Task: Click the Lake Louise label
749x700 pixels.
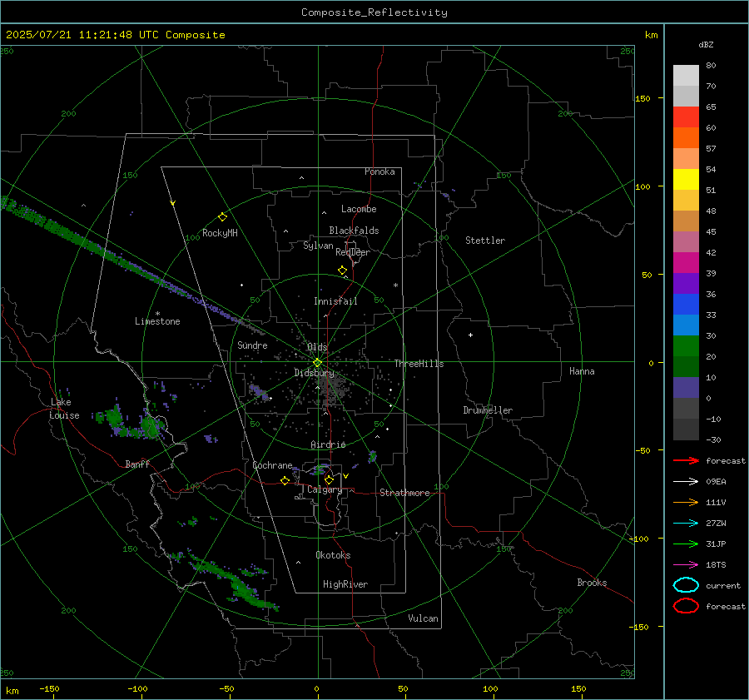Action: (x=64, y=409)
